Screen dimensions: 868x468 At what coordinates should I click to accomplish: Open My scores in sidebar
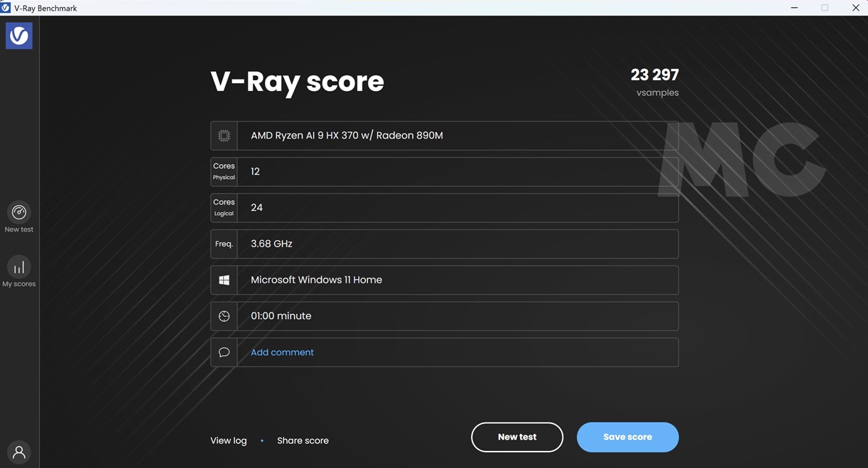point(19,268)
